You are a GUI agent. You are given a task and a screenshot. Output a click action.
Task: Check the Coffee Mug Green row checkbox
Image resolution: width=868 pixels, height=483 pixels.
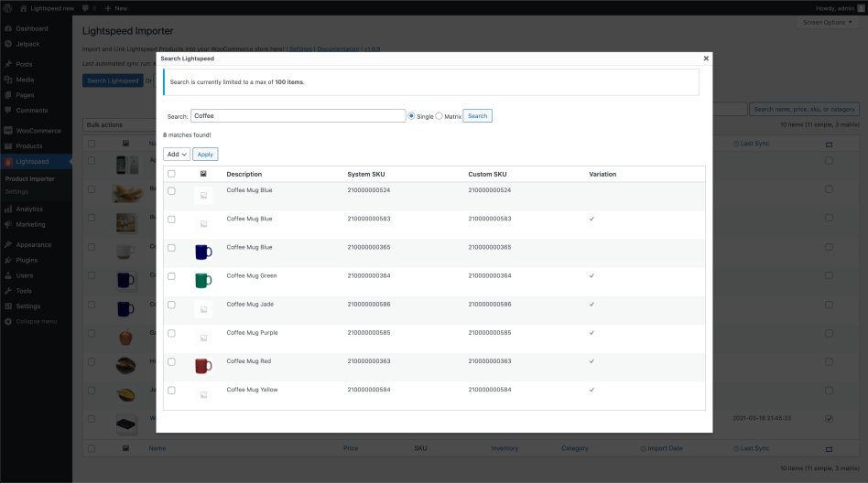click(171, 276)
